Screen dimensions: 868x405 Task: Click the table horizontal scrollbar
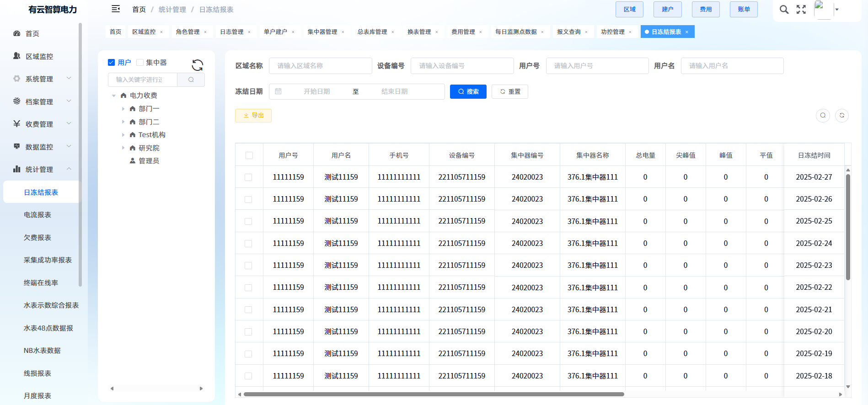click(434, 394)
